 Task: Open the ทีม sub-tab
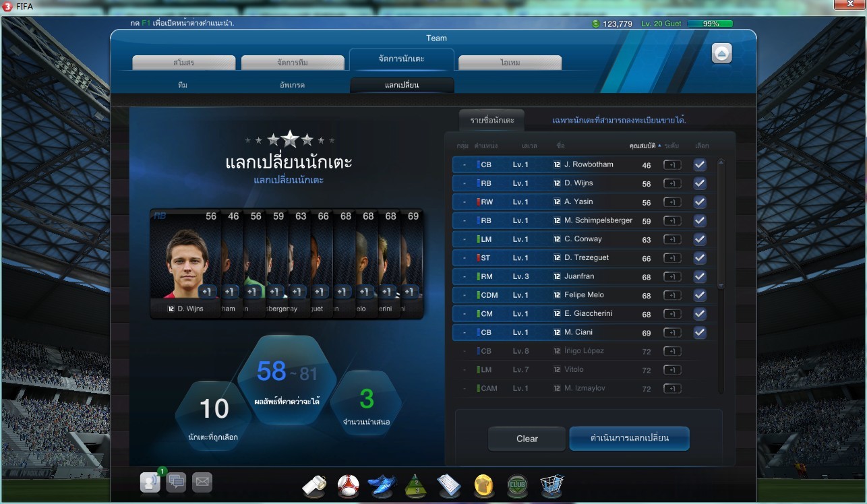click(183, 86)
